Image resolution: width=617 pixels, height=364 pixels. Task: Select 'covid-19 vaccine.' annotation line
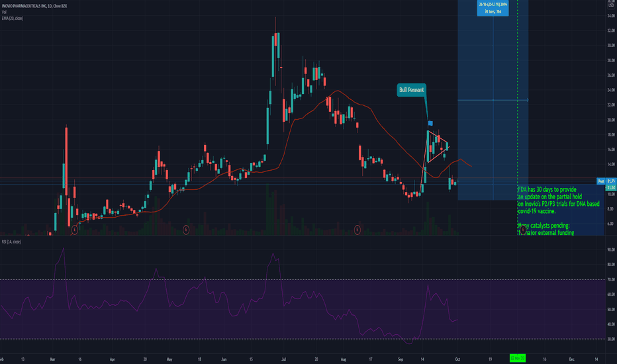(536, 211)
